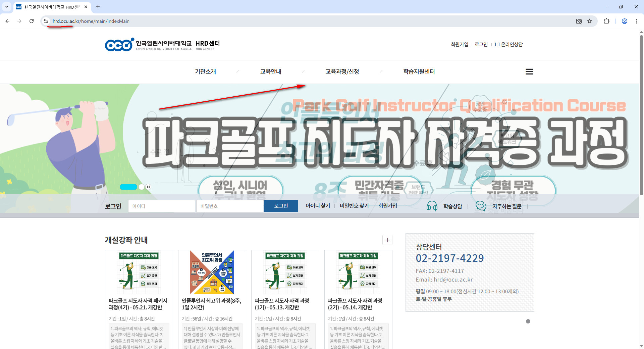The image size is (644, 349).
Task: Click the scrollbar down arrow
Action: [x=641, y=346]
